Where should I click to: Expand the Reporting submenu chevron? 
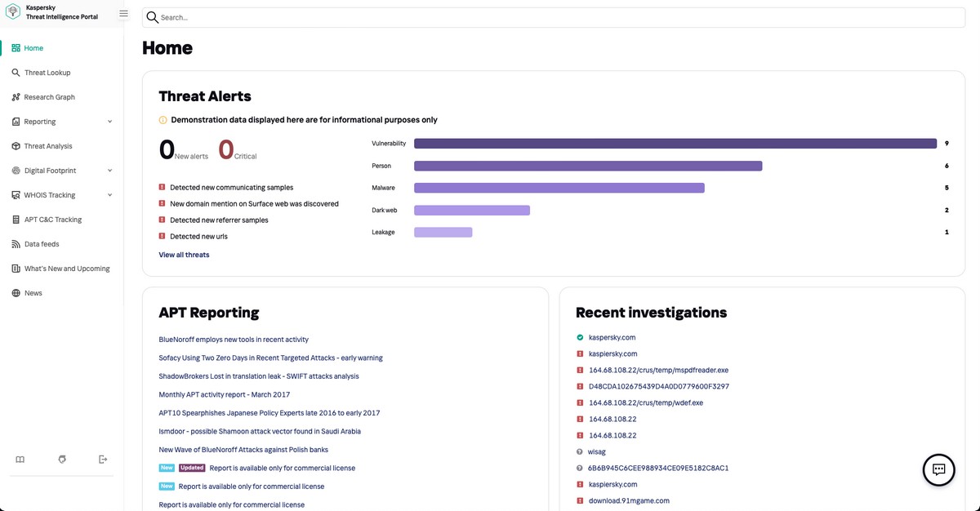point(110,122)
